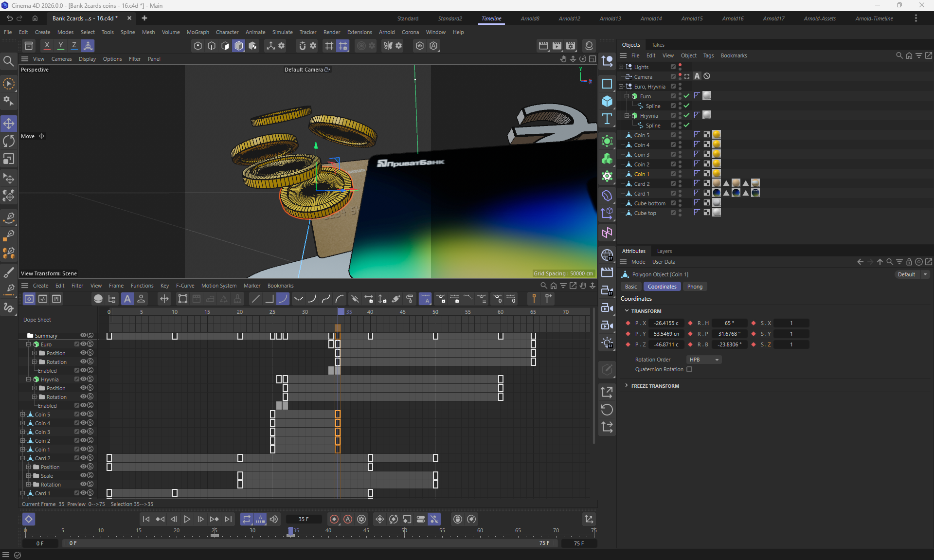Select the Move tool in left toolbar
The width and height of the screenshot is (934, 560).
(9, 124)
